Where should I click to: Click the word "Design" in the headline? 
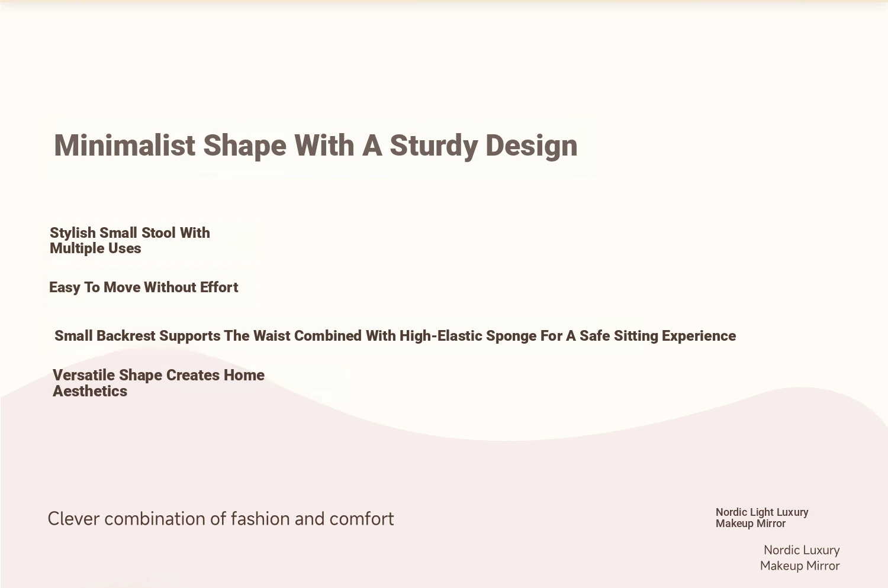click(532, 146)
